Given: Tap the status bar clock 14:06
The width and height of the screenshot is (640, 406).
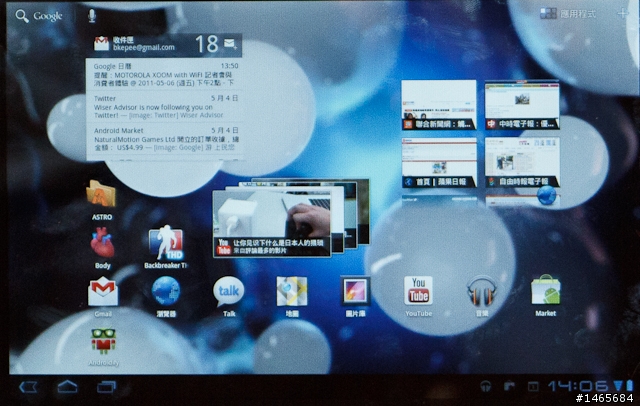Looking at the screenshot, I should tap(577, 386).
